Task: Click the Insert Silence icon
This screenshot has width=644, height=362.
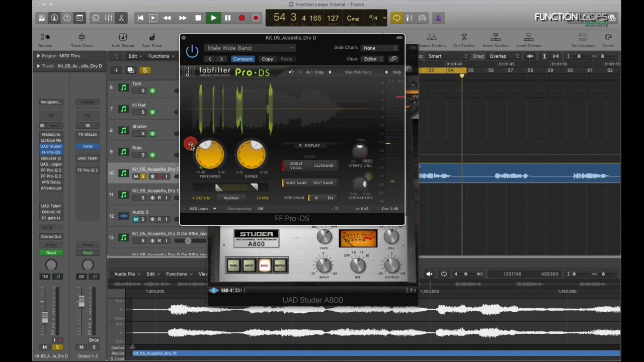Action: (x=528, y=40)
